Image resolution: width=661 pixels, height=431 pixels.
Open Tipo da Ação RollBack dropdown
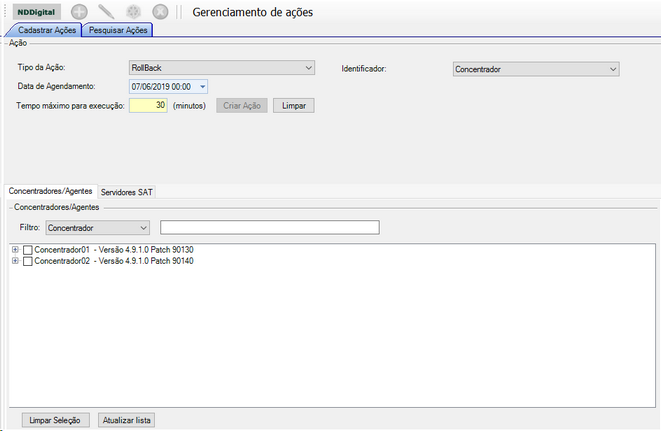[x=222, y=68]
